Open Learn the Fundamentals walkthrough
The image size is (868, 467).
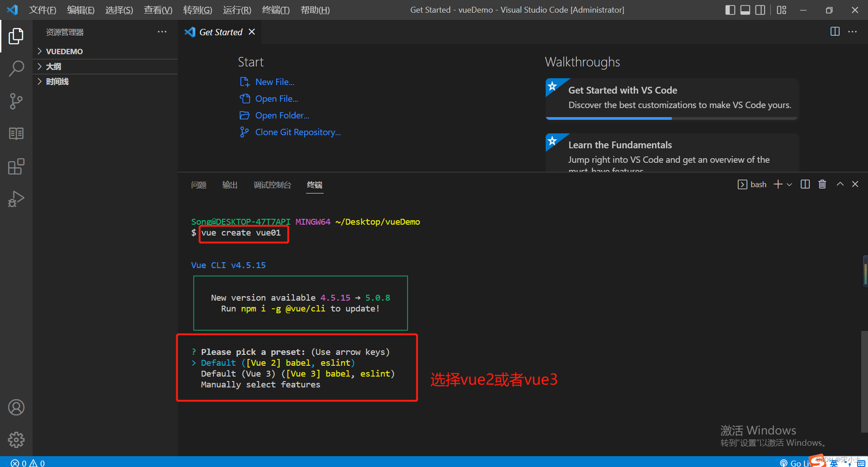click(671, 153)
